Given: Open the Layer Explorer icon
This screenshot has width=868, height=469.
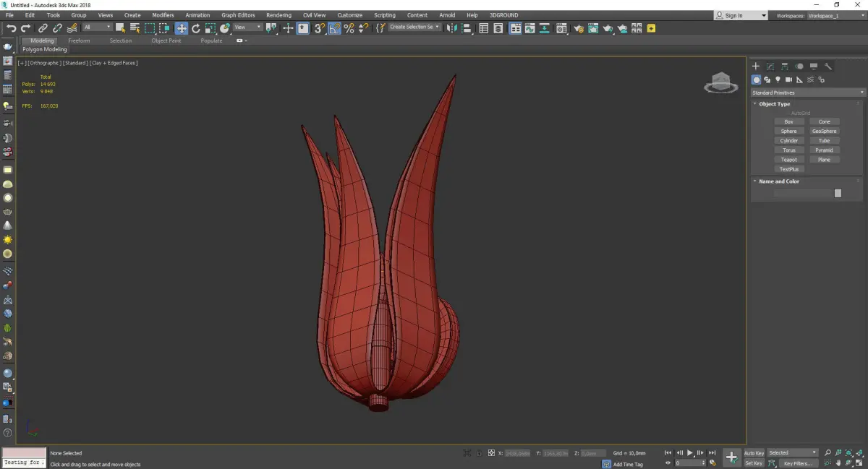Looking at the screenshot, I should [498, 28].
